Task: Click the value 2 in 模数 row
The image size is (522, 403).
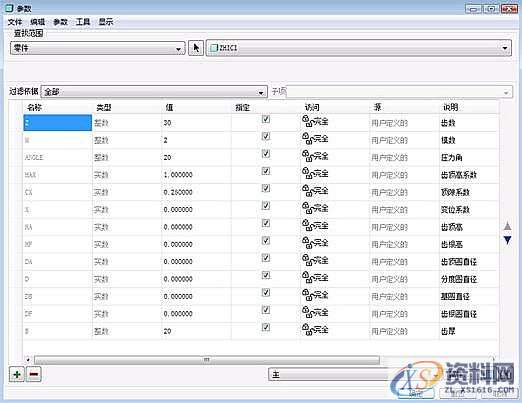Action: coord(166,140)
